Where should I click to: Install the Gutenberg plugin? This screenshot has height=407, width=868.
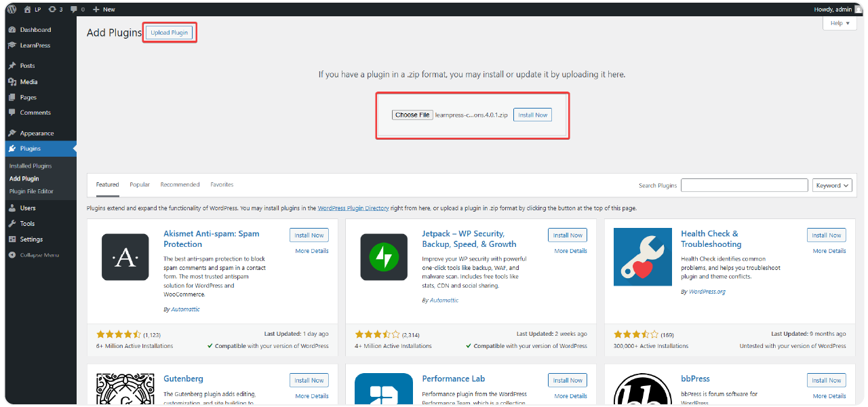(x=309, y=381)
